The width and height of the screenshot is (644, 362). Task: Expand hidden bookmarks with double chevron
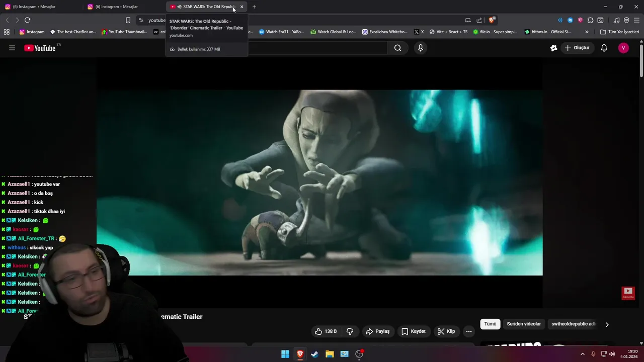pyautogui.click(x=587, y=32)
